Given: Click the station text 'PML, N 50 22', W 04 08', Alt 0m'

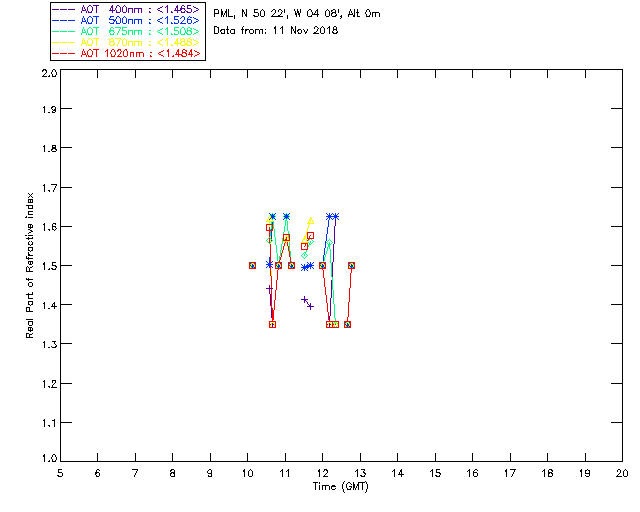Looking at the screenshot, I should pos(297,14).
